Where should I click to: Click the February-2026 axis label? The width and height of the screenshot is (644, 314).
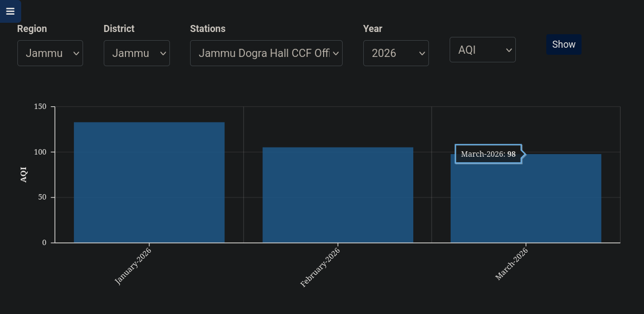(x=321, y=266)
